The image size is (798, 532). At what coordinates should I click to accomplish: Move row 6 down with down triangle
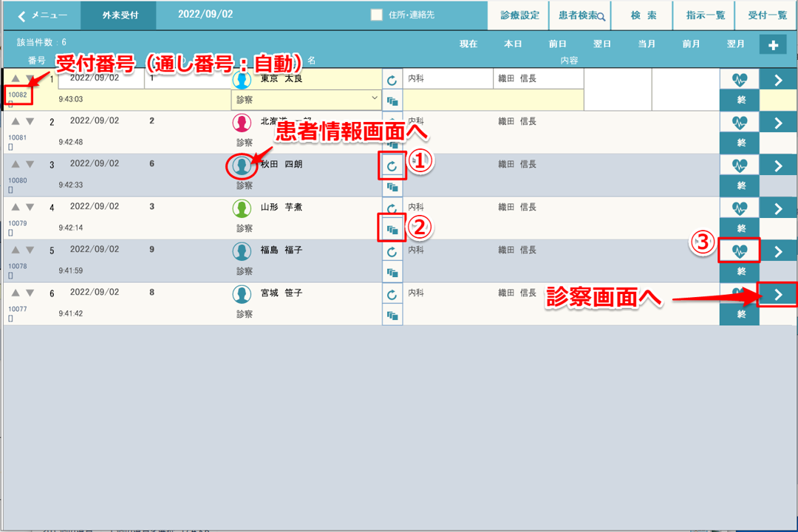pyautogui.click(x=30, y=293)
